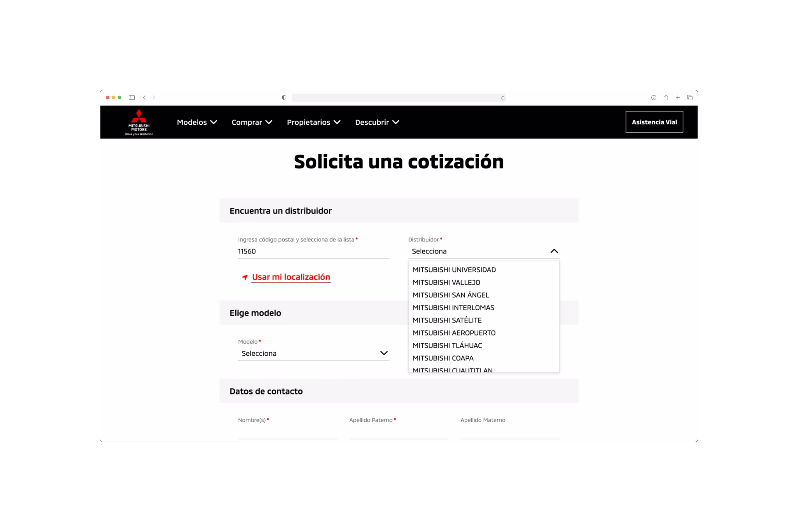Open a new tab with plus icon
Image resolution: width=798 pixels, height=532 pixels.
coord(678,98)
